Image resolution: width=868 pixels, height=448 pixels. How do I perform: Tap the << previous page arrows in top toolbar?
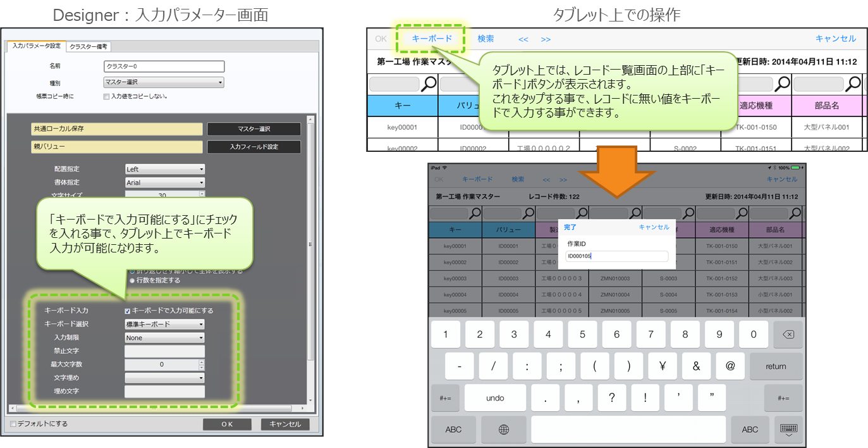[523, 39]
